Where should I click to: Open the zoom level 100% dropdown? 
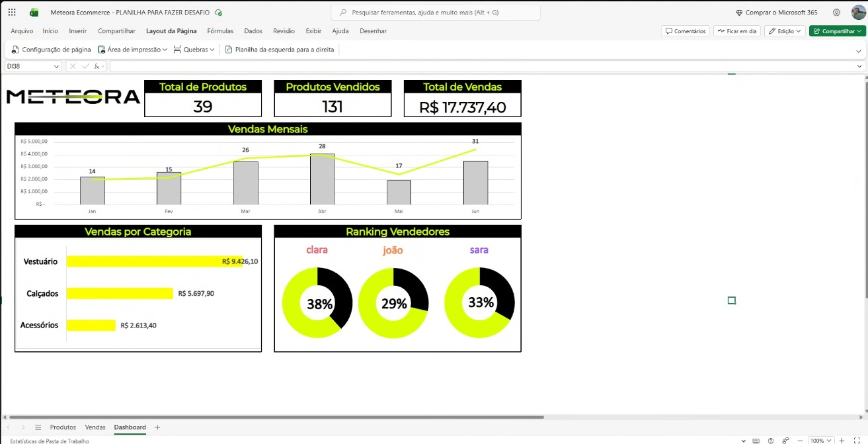820,440
